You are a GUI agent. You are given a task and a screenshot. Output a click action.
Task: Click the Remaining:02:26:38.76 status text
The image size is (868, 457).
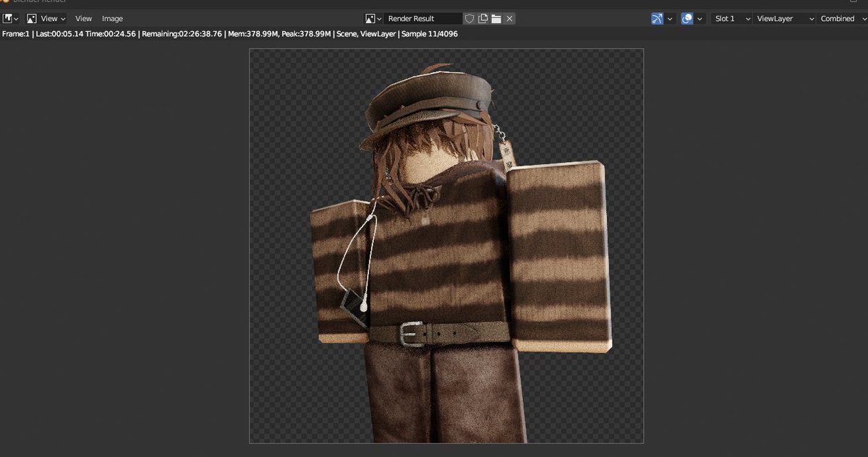point(181,34)
